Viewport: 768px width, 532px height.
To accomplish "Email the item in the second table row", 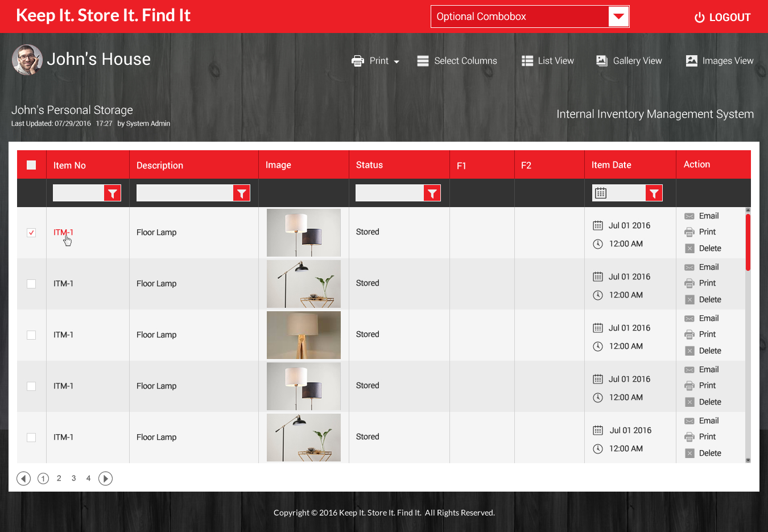I will (x=702, y=267).
